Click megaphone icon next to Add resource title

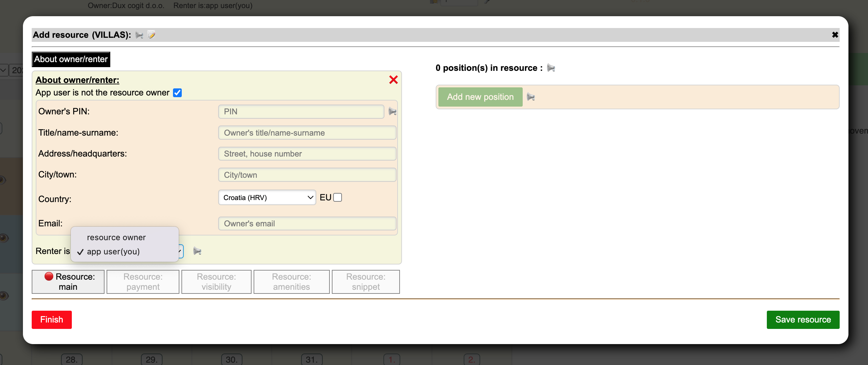[139, 35]
